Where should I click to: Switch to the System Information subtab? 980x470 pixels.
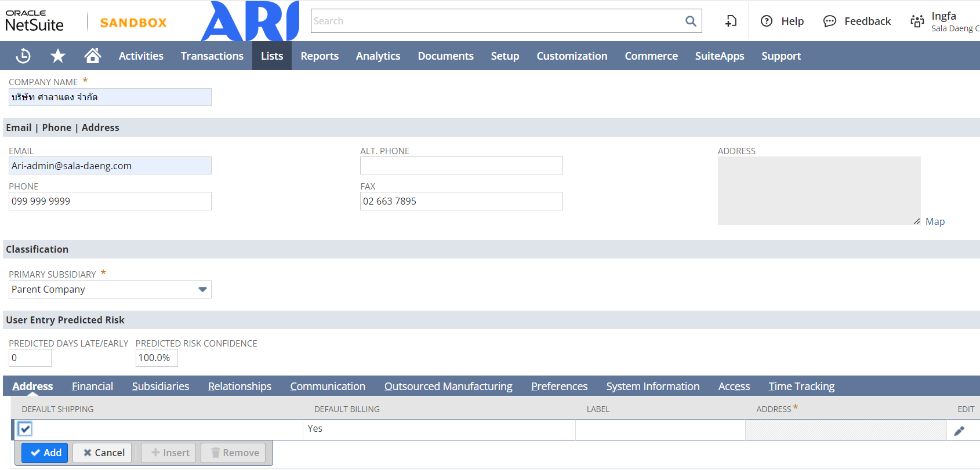point(653,386)
